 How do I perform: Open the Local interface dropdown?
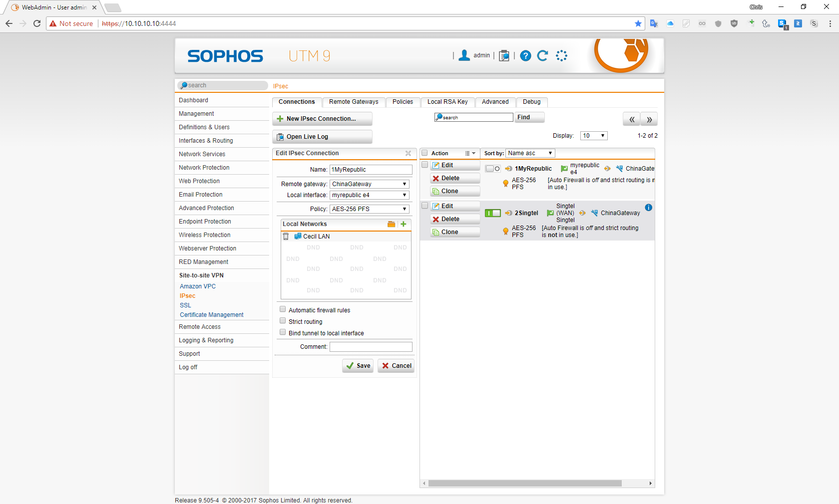point(370,195)
